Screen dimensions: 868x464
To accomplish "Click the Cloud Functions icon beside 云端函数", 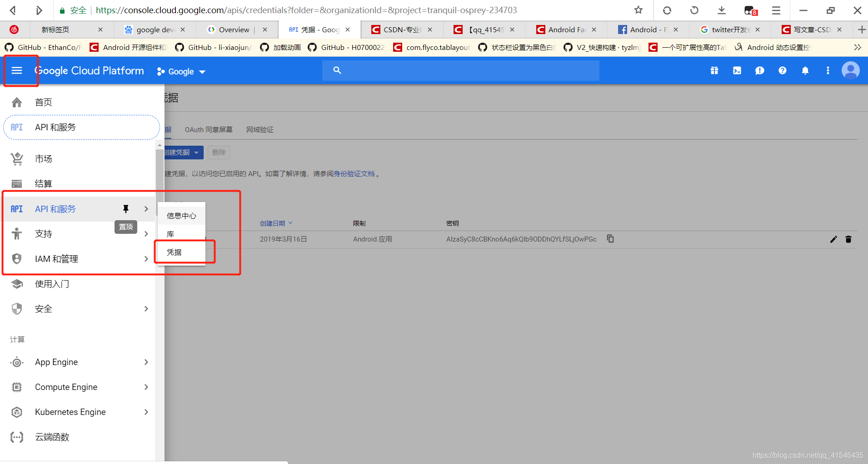I will point(17,437).
